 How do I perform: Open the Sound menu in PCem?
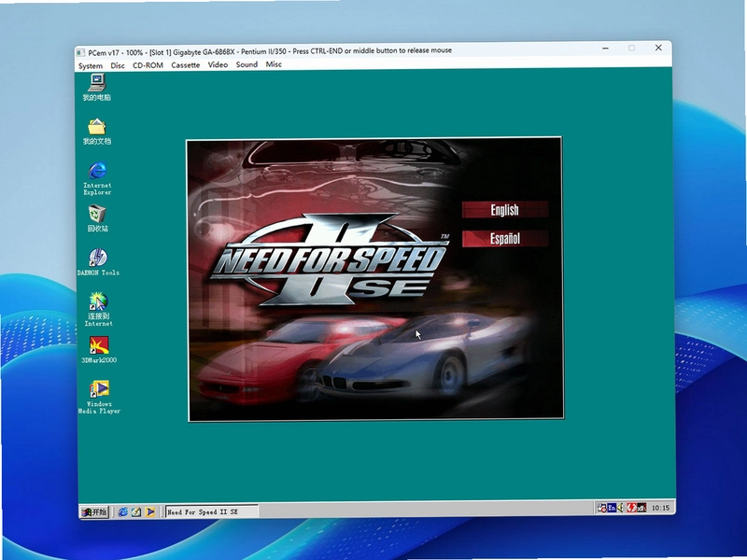click(247, 64)
